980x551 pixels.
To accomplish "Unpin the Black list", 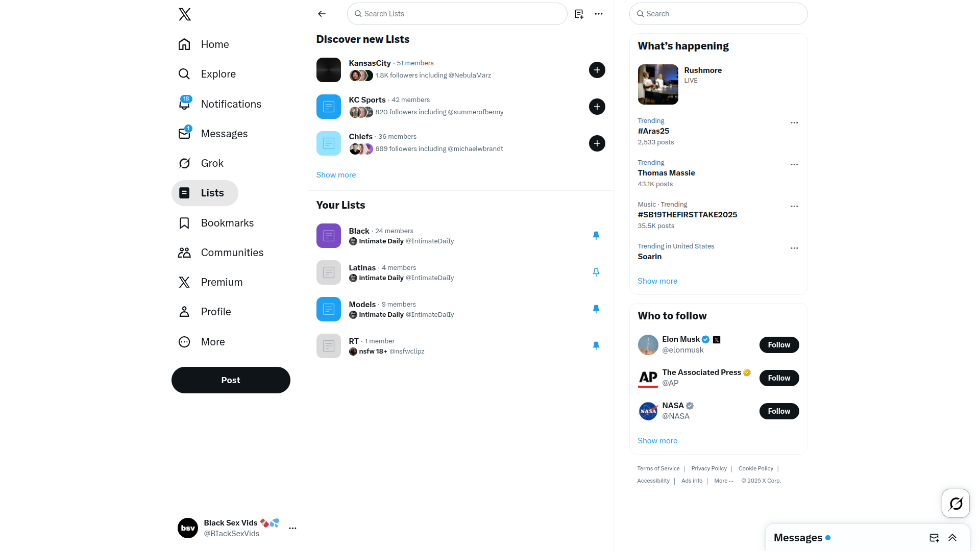I will 596,235.
